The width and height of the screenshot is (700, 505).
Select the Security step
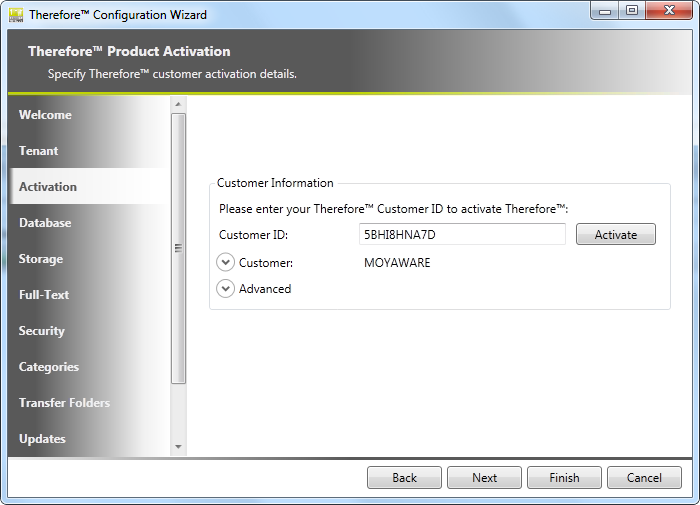[x=42, y=331]
